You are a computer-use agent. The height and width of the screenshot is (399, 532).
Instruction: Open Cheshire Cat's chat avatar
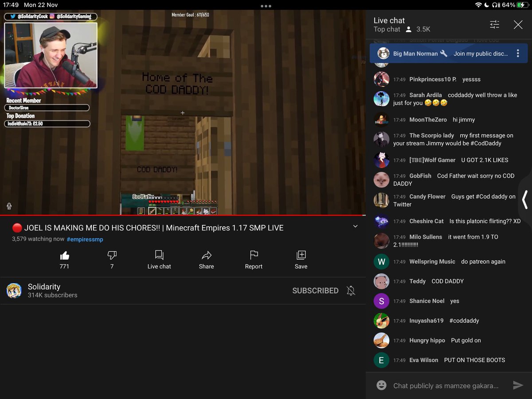[381, 221]
